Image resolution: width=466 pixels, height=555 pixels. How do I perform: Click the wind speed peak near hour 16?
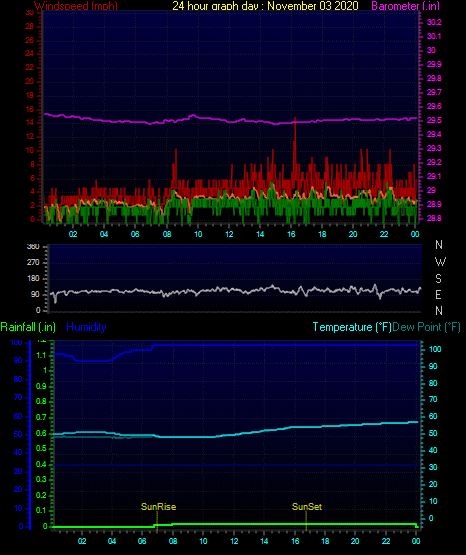coord(295,120)
